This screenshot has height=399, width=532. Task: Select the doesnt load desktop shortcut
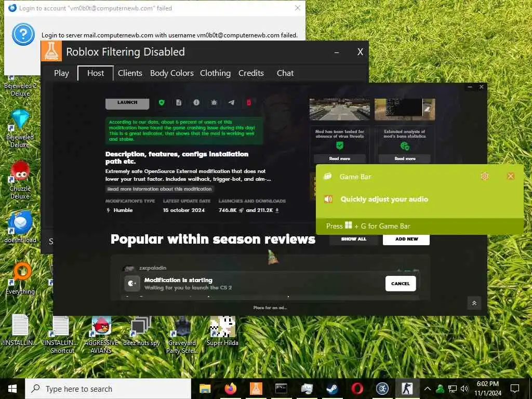point(20,227)
